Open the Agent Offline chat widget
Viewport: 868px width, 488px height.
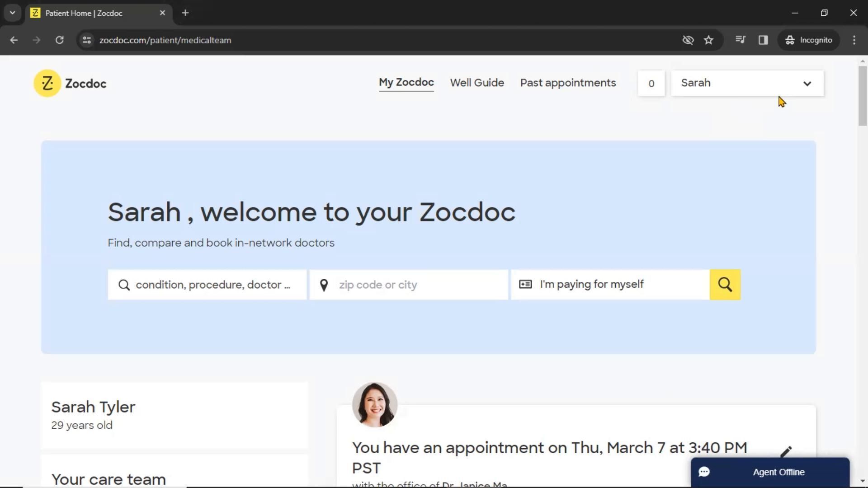[770, 472]
